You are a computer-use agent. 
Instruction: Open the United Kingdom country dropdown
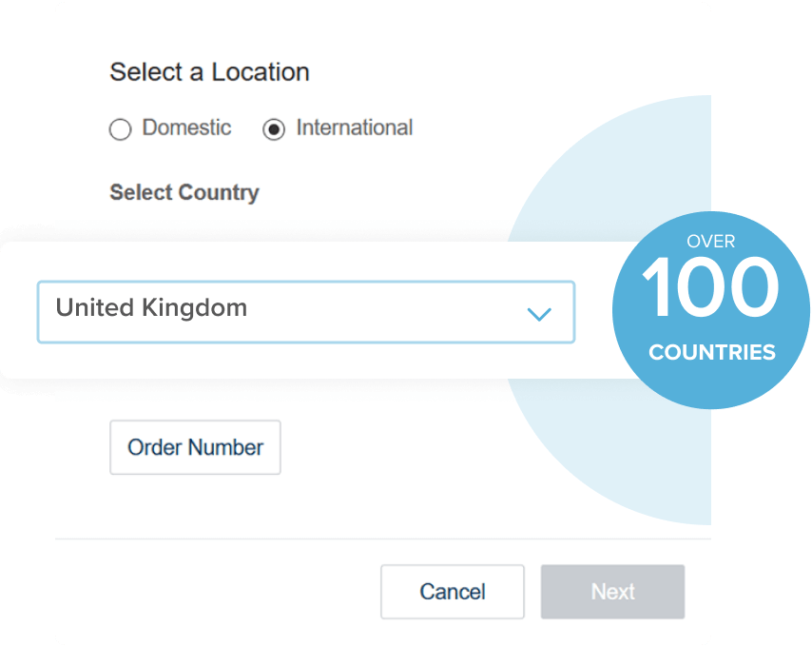tap(304, 312)
